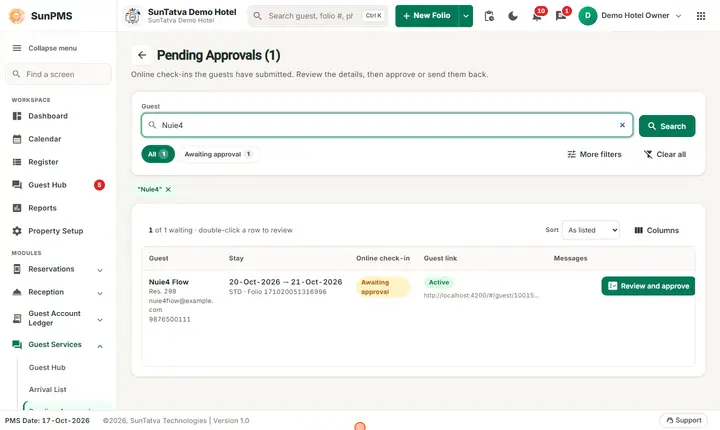Collapse the Guest Services module
The image size is (720, 430).
pyautogui.click(x=58, y=345)
